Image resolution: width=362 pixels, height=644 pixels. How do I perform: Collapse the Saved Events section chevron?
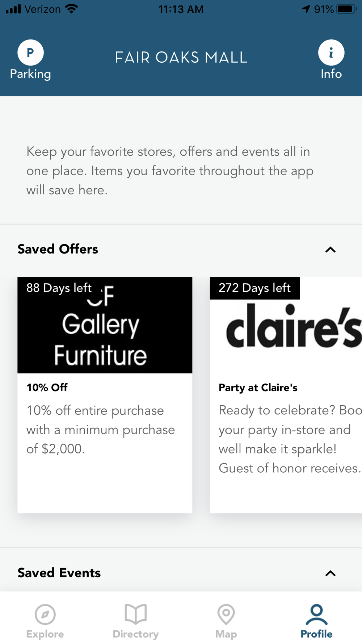coord(331,573)
